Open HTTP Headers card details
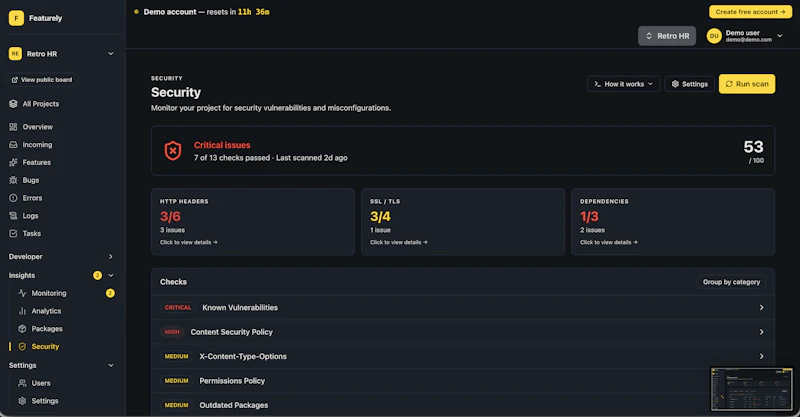 pyautogui.click(x=253, y=222)
